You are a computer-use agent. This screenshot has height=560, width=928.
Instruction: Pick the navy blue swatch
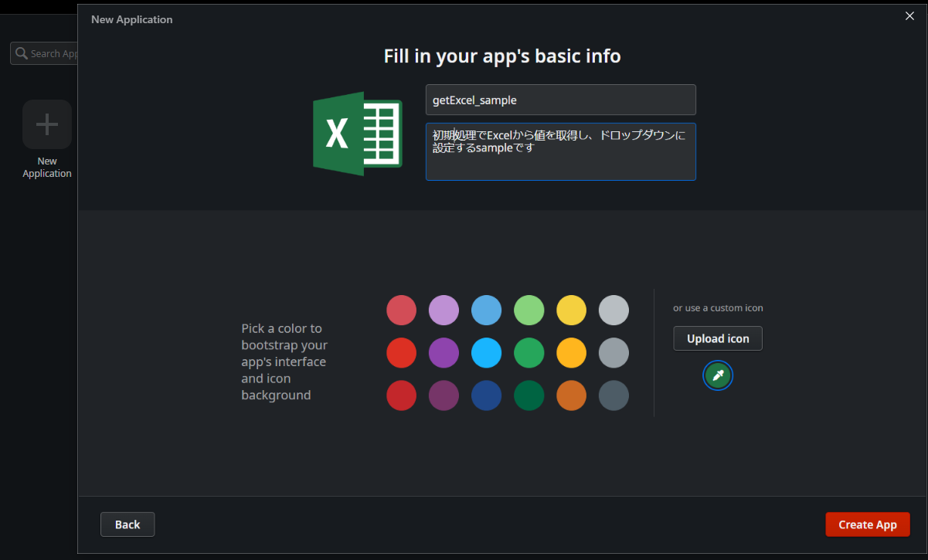tap(487, 395)
